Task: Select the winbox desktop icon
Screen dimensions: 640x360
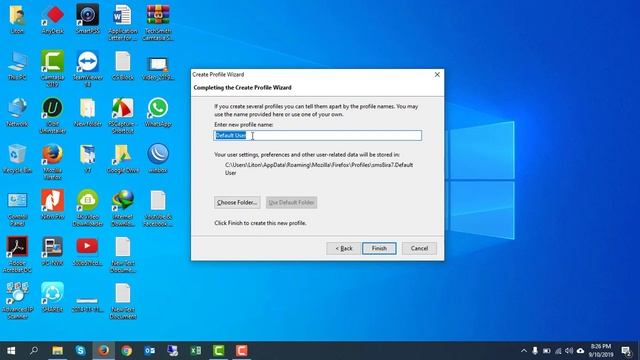Action: point(158,159)
